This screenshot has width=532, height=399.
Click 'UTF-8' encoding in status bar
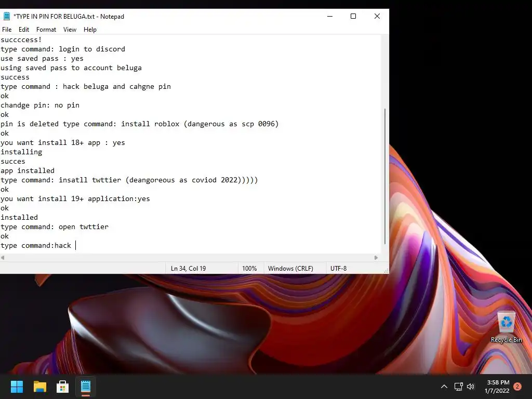point(339,269)
